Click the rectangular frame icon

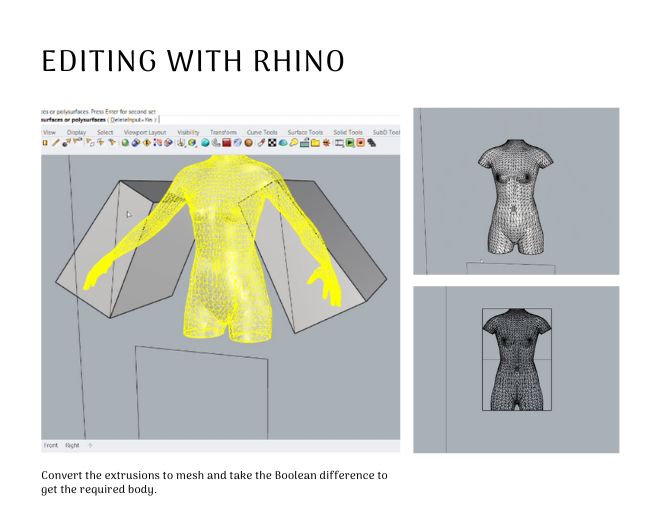339,143
